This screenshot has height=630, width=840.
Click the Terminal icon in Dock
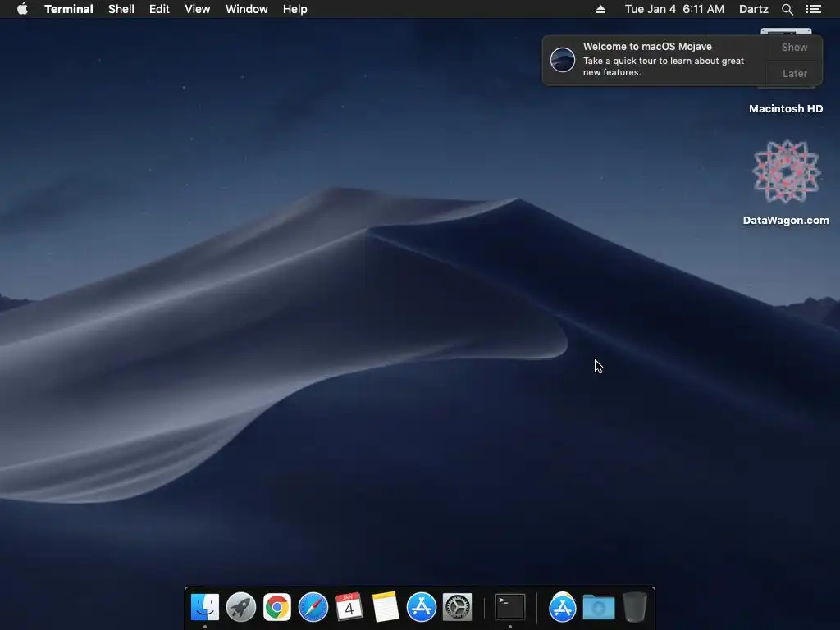click(510, 607)
